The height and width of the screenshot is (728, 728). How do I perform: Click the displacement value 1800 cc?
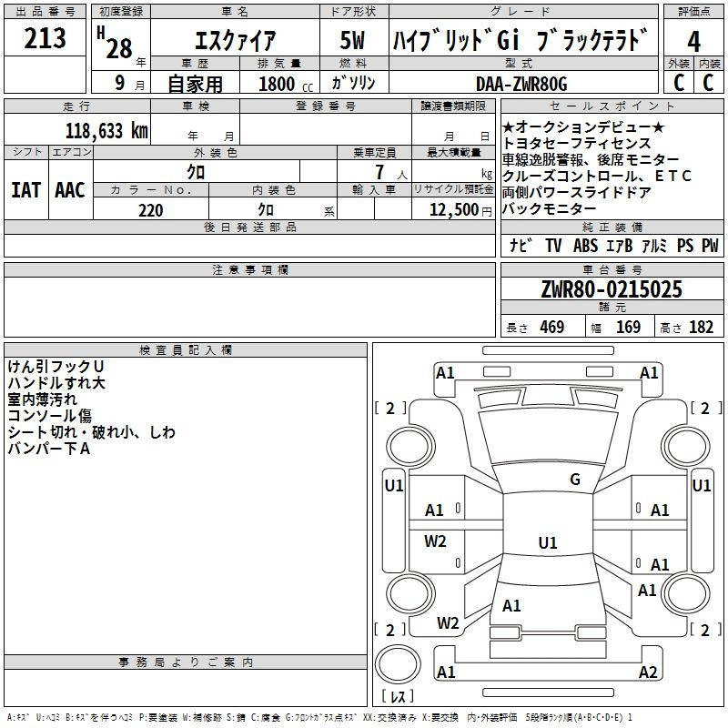click(285, 84)
